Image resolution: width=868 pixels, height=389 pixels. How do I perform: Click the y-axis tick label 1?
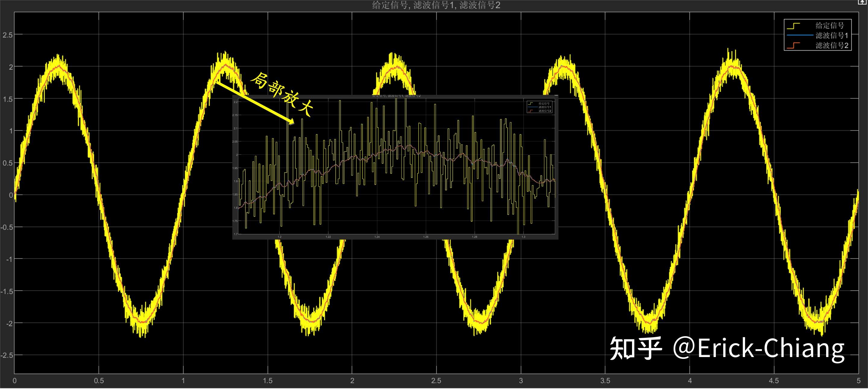pos(11,131)
